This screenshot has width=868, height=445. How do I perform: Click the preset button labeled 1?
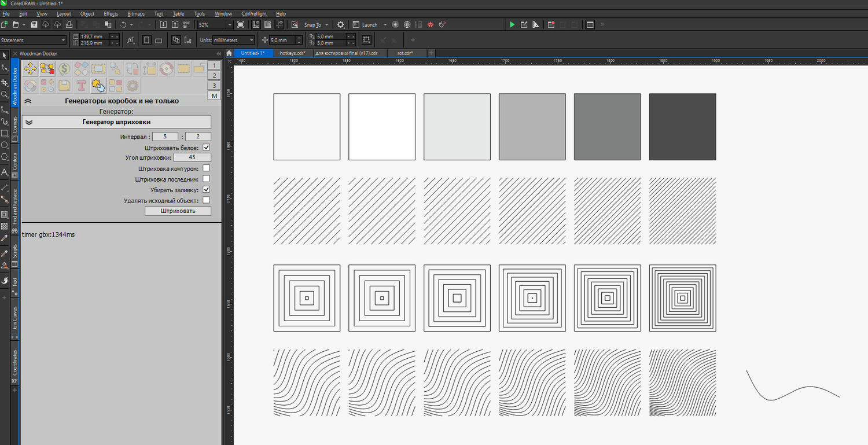(214, 65)
